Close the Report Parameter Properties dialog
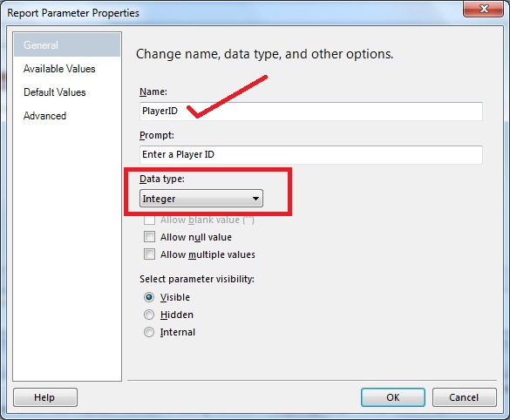This screenshot has width=510, height=420. click(484, 9)
